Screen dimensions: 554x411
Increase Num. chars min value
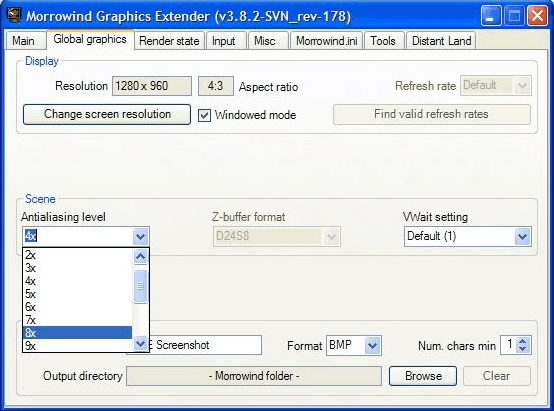click(x=523, y=341)
